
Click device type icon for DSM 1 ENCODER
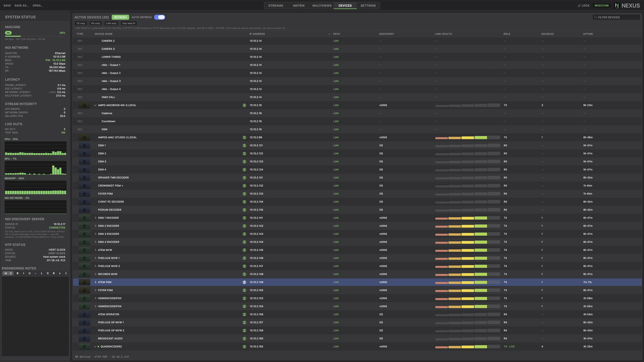pos(84,218)
